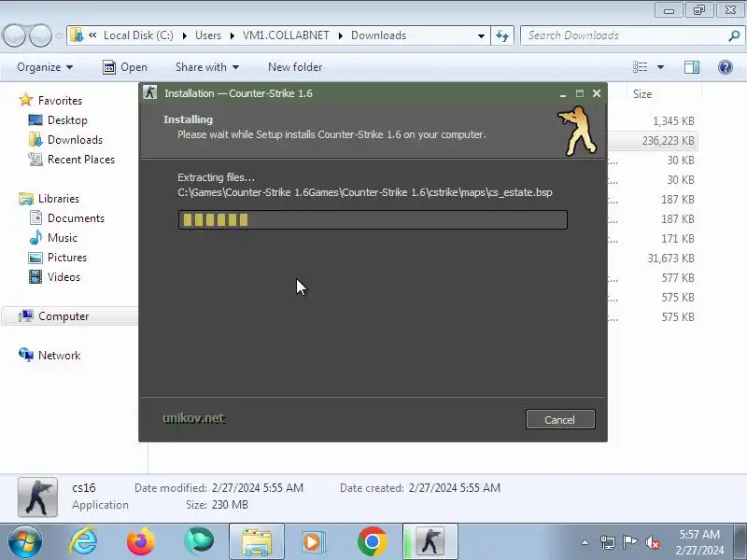The image size is (747, 560).
Task: Launch Firefox from taskbar
Action: (x=141, y=541)
